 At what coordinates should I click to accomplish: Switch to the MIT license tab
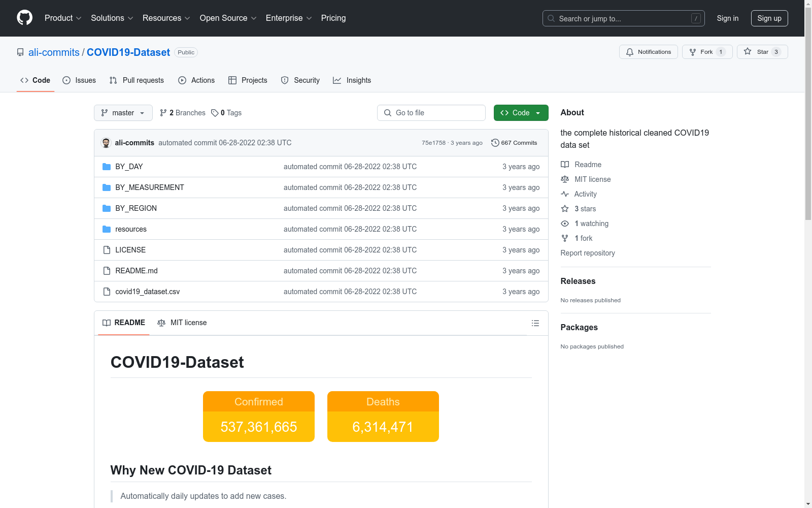pyautogui.click(x=182, y=323)
